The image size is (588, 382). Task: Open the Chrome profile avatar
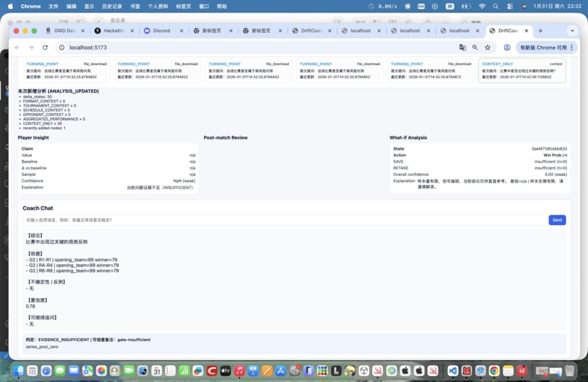pyautogui.click(x=507, y=47)
